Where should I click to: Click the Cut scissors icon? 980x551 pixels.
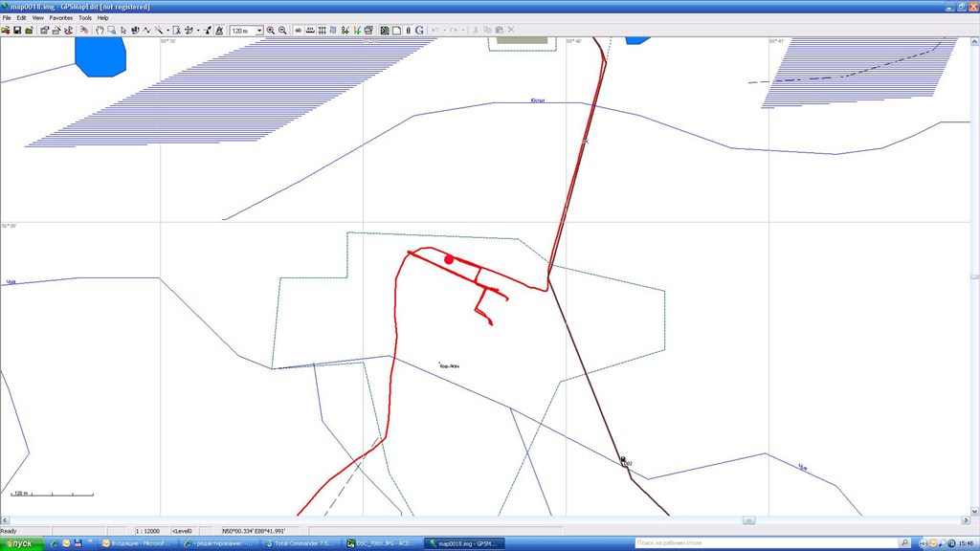click(x=476, y=30)
